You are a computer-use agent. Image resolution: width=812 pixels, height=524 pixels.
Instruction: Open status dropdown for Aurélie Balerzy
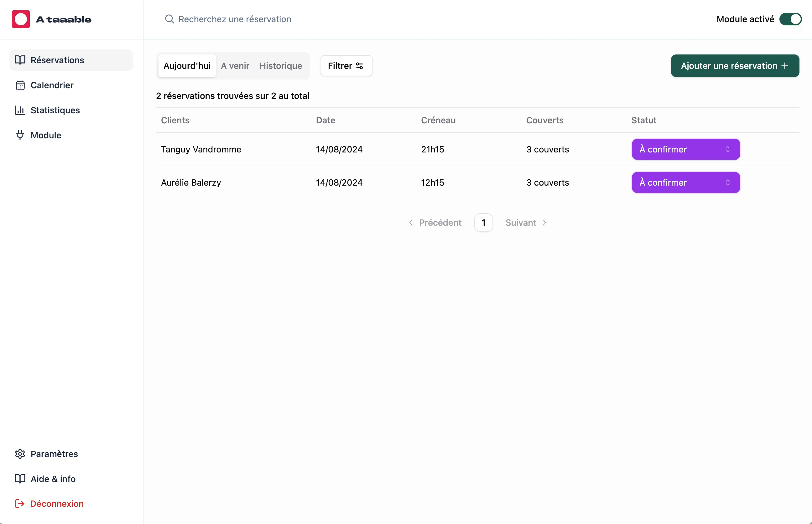[x=685, y=183]
